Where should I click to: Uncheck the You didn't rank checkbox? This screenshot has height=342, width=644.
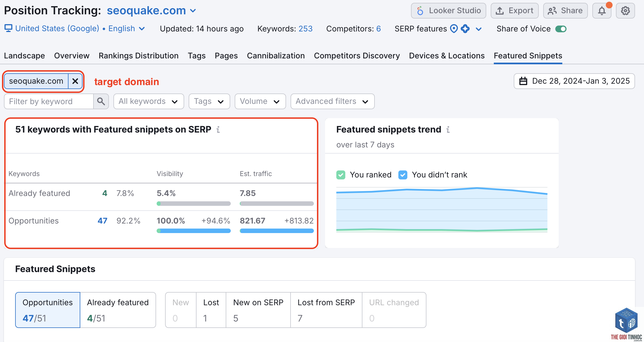click(x=403, y=175)
